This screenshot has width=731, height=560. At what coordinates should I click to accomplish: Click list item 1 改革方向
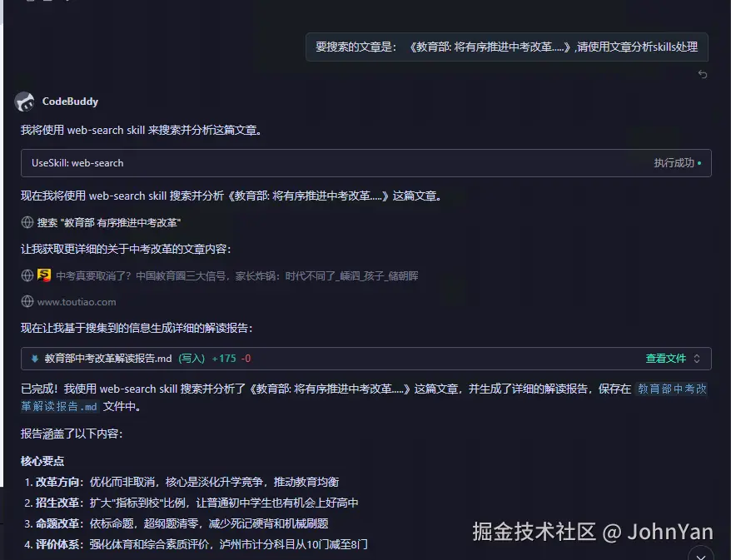(x=182, y=482)
